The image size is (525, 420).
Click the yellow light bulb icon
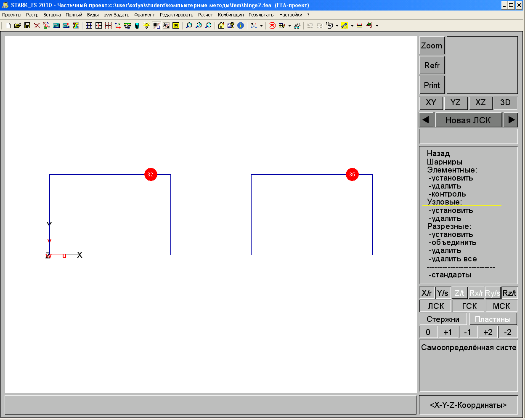tap(146, 26)
